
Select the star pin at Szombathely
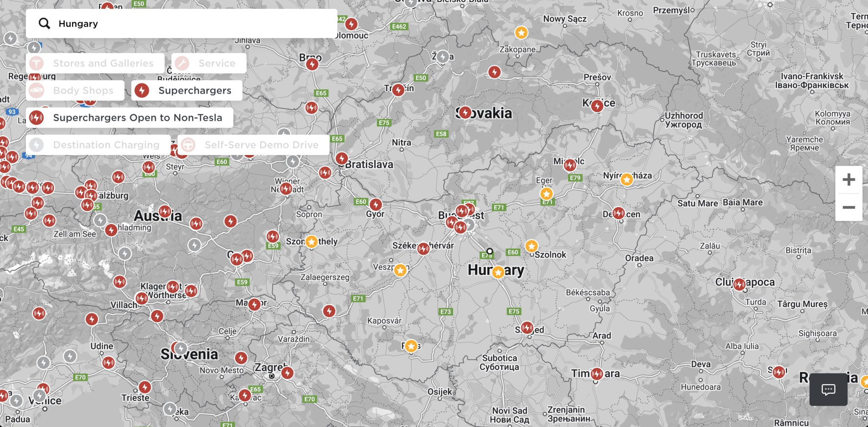312,241
